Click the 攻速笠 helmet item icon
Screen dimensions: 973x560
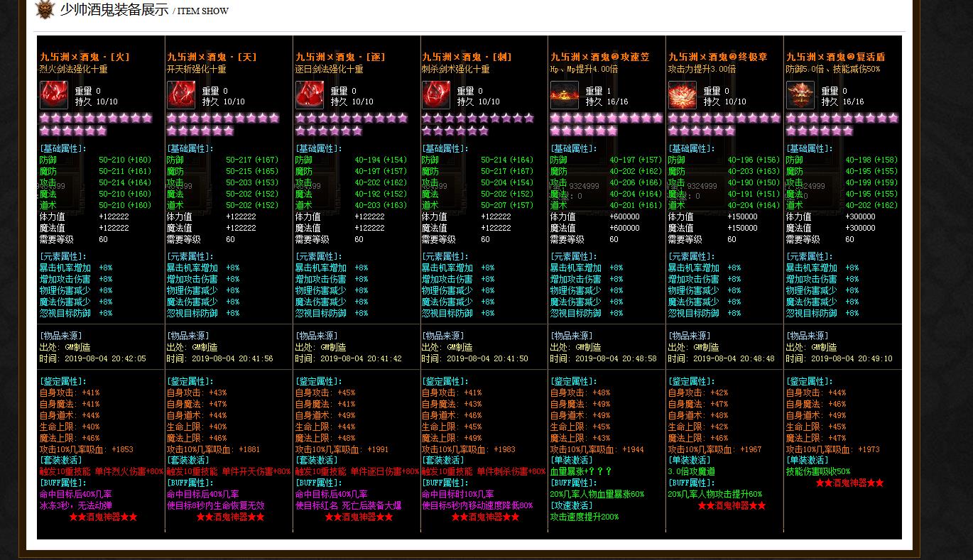pos(565,96)
